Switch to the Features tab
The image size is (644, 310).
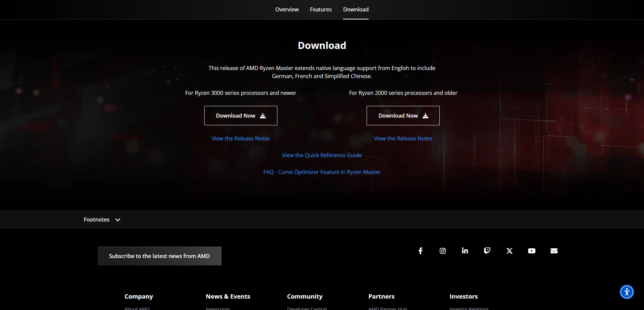pos(321,9)
